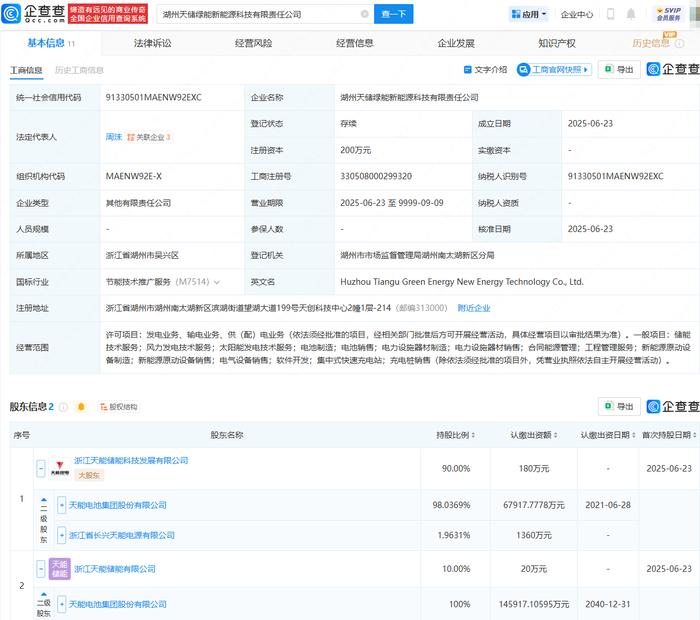Select the 登记机关 湖州市市场监督管理局 value
The image size is (700, 620).
pyautogui.click(x=417, y=255)
